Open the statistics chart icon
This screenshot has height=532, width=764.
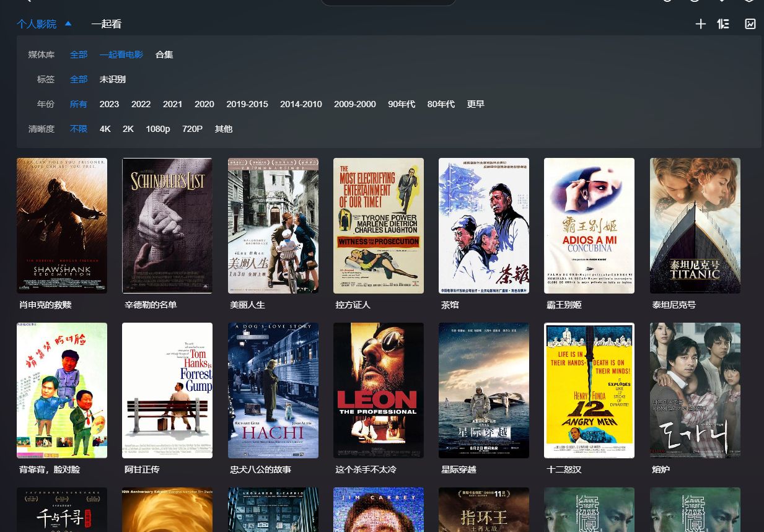tap(750, 24)
